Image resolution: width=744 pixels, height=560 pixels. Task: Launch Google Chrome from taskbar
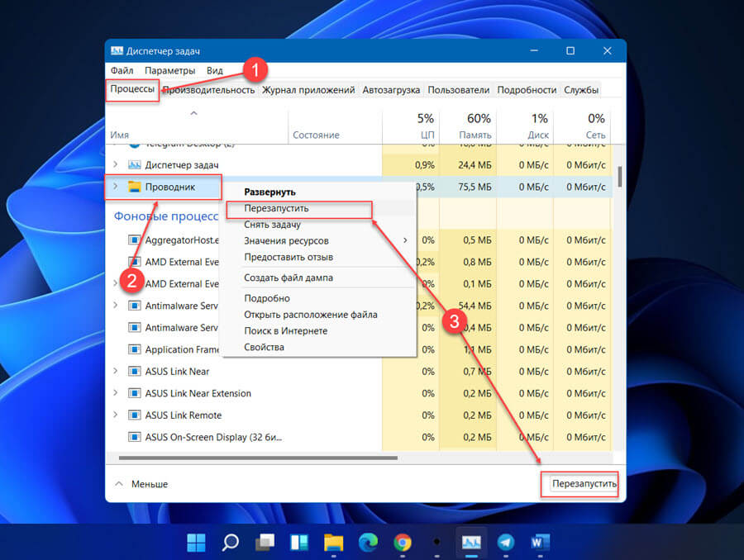tap(403, 543)
